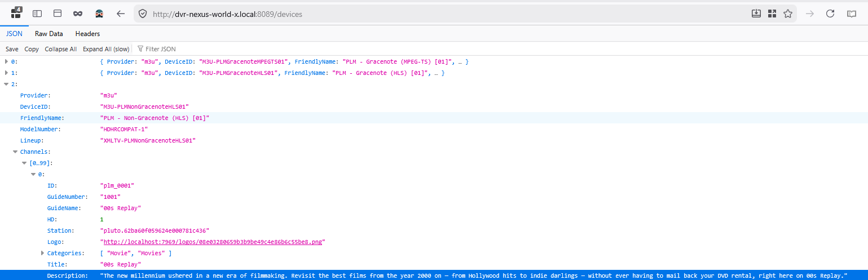The height and width of the screenshot is (280, 868).
Task: Click the grid extension icon in address bar
Action: click(x=772, y=14)
